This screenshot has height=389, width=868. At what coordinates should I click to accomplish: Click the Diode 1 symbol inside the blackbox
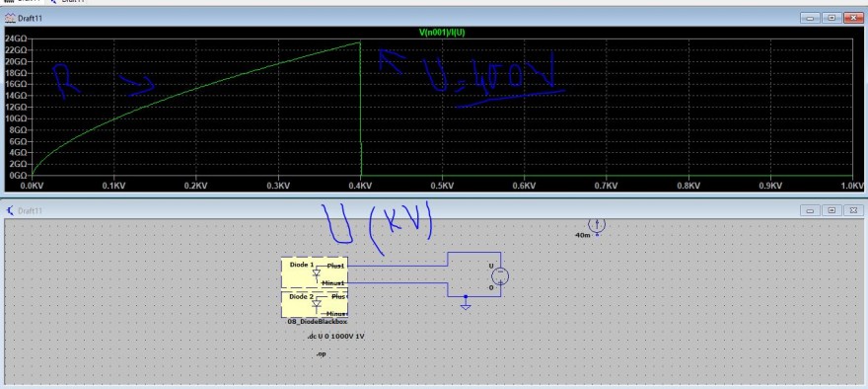(316, 273)
